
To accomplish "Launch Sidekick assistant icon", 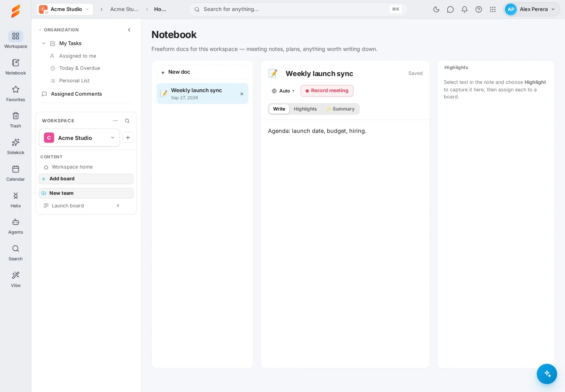I will pos(16,146).
